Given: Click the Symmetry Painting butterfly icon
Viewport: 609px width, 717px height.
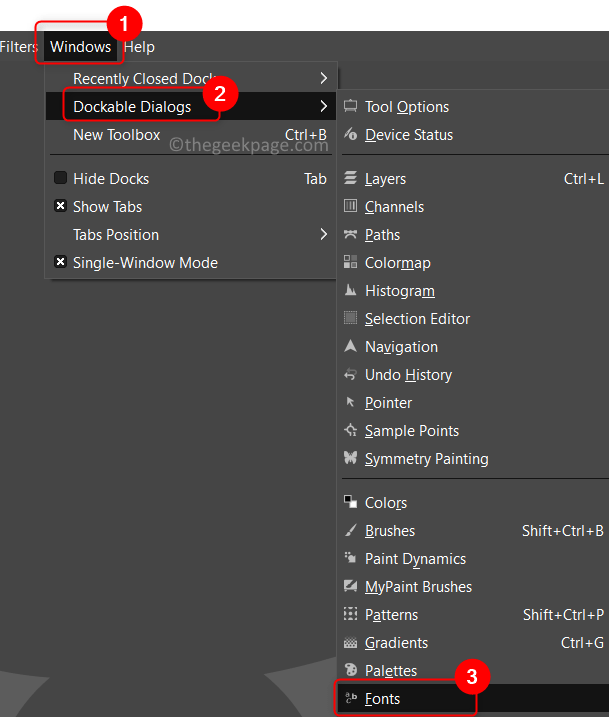Looking at the screenshot, I should (350, 458).
